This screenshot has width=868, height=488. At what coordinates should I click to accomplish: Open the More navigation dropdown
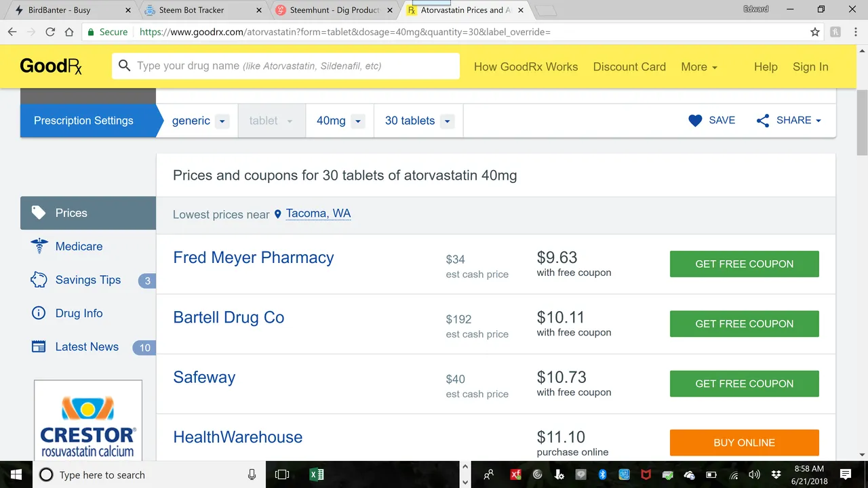coord(699,66)
